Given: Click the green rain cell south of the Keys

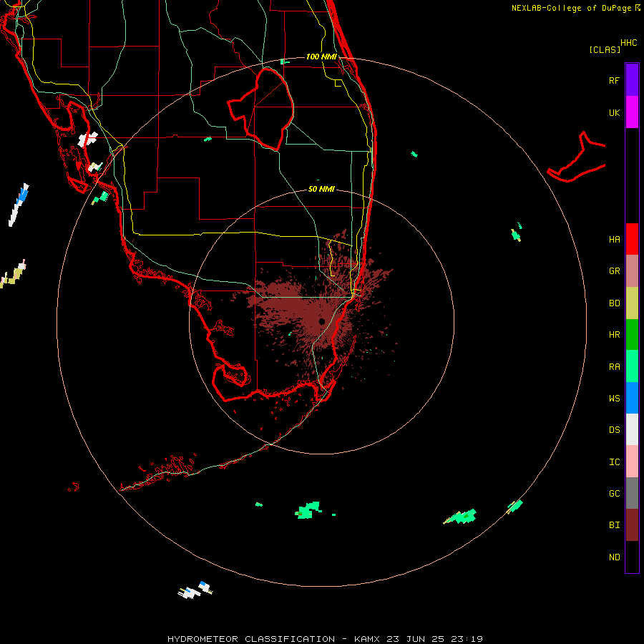Looking at the screenshot, I should point(308,510).
